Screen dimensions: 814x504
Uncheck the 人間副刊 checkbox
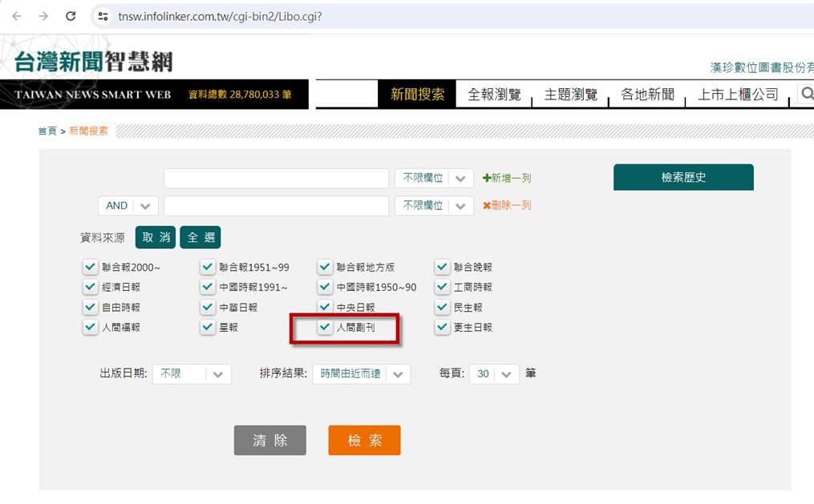pyautogui.click(x=325, y=328)
